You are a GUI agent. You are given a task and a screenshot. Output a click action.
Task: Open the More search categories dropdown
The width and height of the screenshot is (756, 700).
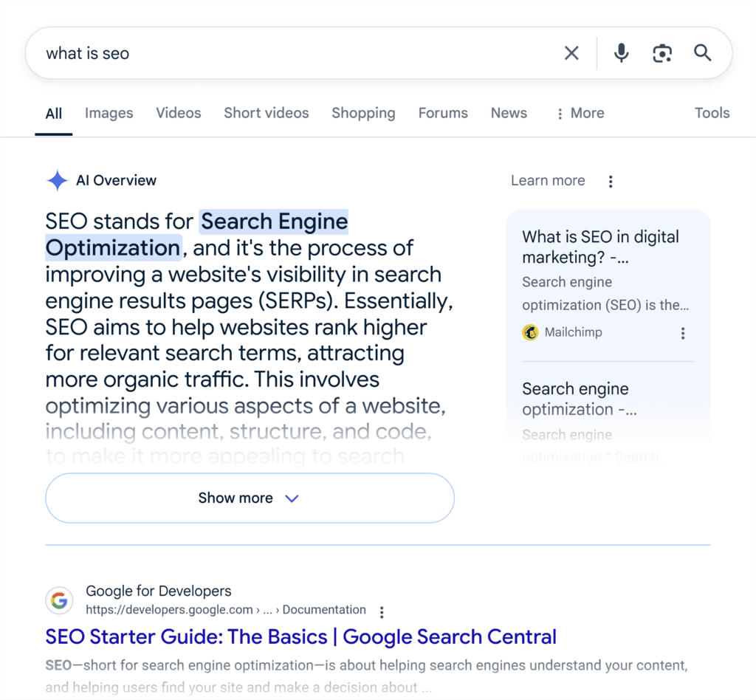point(580,113)
